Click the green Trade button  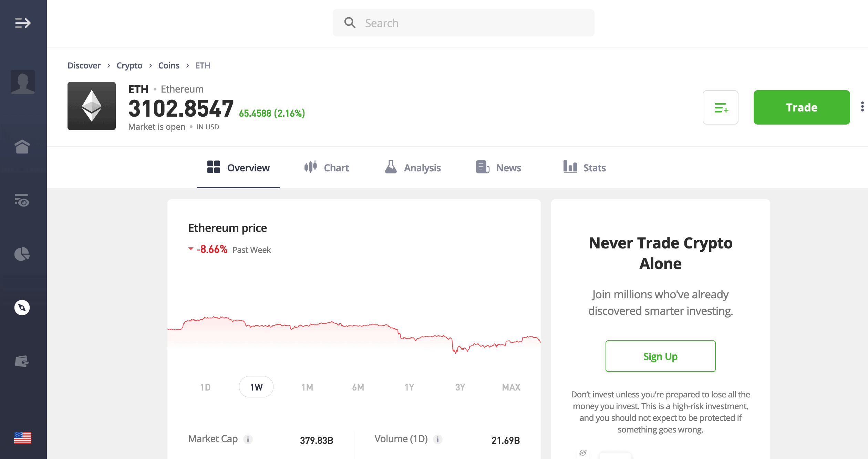pos(802,107)
